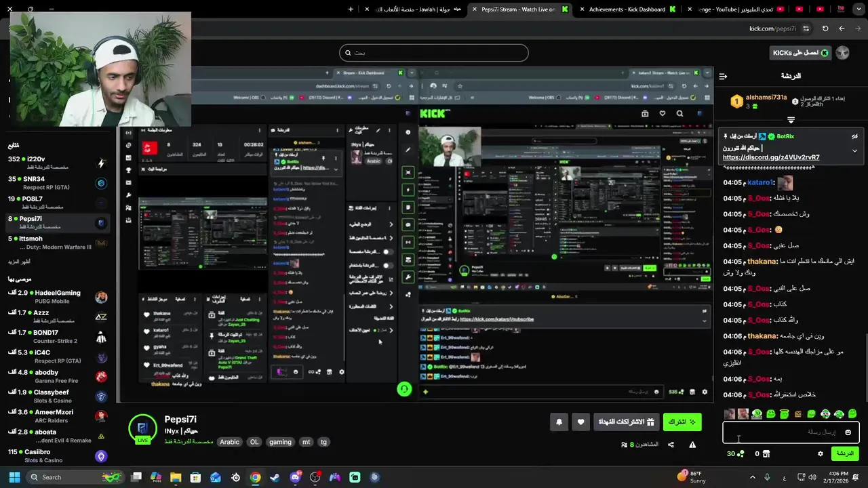The height and width of the screenshot is (488, 868).
Task: Unpin the BotRix pinned message icon
Action: pos(854,136)
